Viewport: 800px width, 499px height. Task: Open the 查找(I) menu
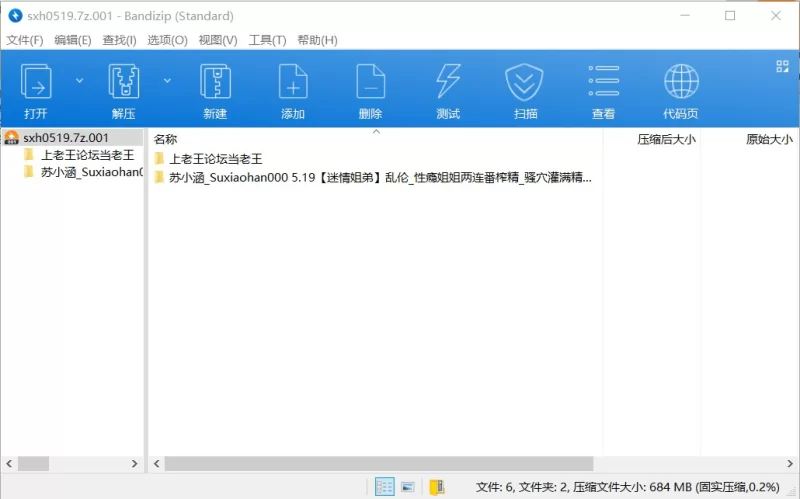point(119,40)
